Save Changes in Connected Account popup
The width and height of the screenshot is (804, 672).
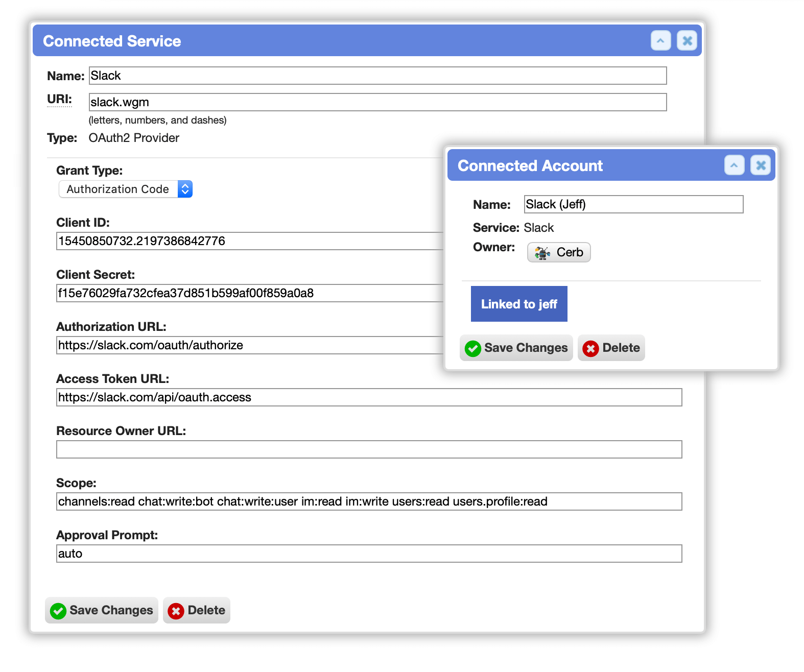point(516,348)
